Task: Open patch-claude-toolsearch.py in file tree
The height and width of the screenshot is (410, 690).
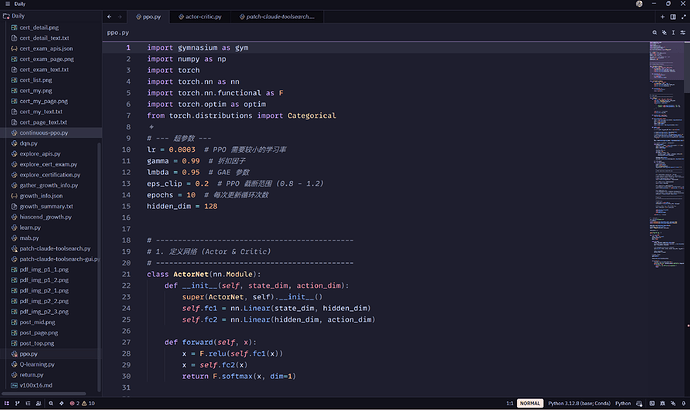Action: tap(55, 249)
